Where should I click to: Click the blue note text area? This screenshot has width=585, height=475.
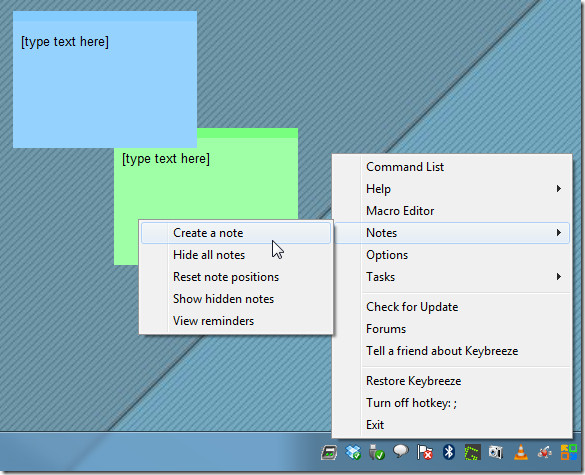click(x=105, y=84)
